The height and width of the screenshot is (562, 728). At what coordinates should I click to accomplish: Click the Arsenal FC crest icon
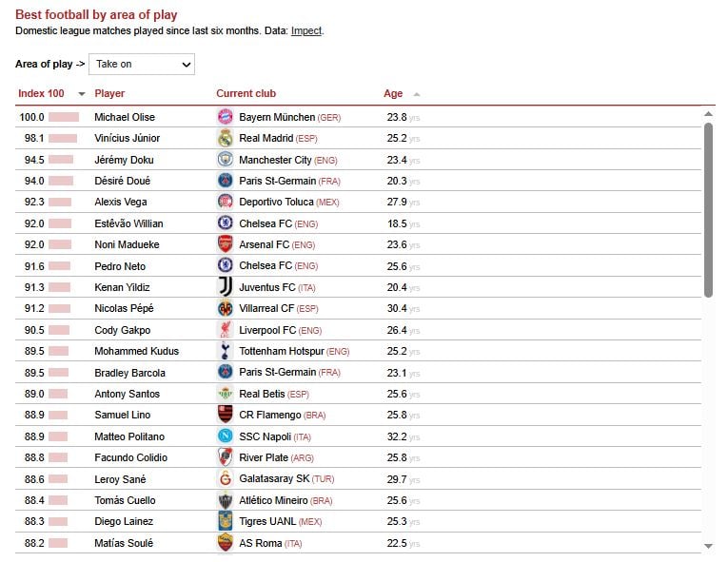tap(226, 244)
